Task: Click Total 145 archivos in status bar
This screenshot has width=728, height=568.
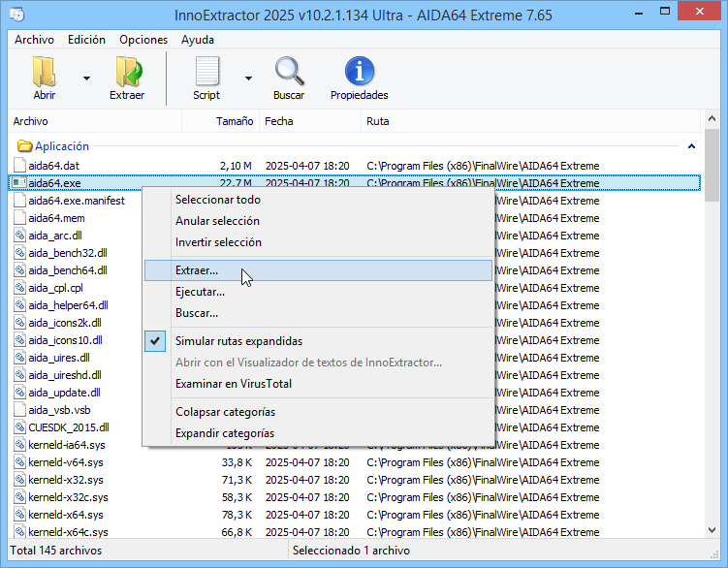Action: 55,551
